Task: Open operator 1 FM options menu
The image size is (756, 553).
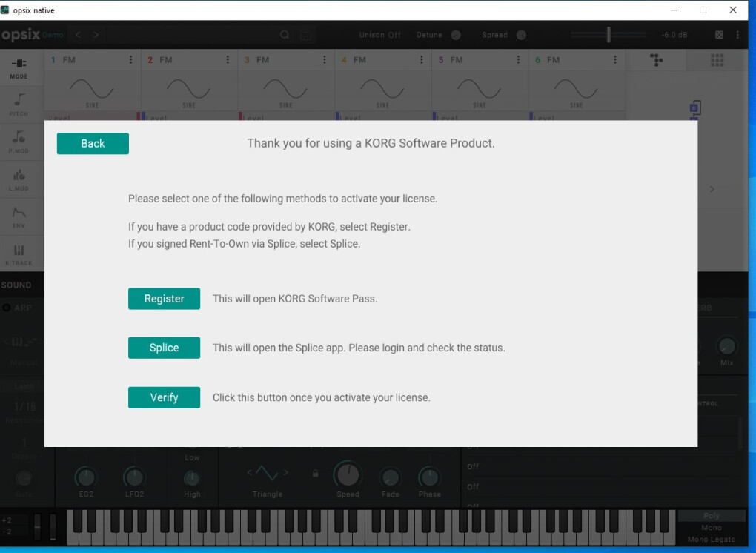Action: [x=130, y=60]
